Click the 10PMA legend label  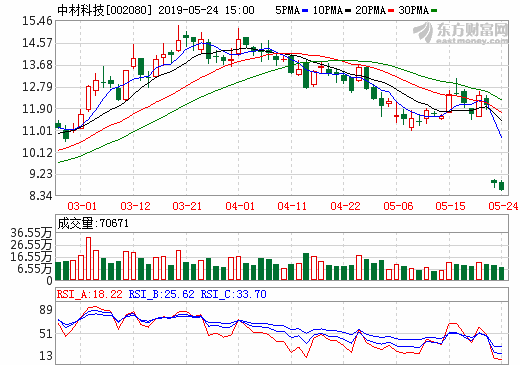328,10
